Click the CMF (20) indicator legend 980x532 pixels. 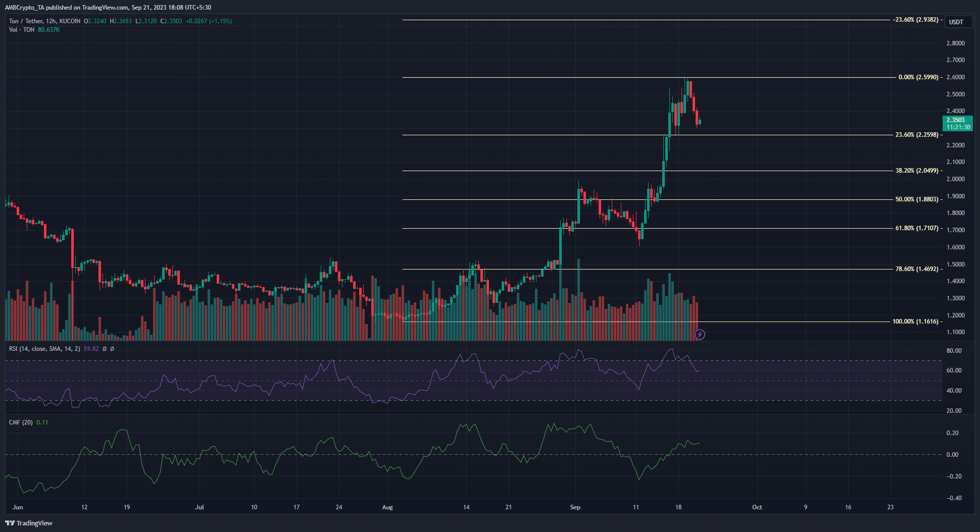pos(21,422)
